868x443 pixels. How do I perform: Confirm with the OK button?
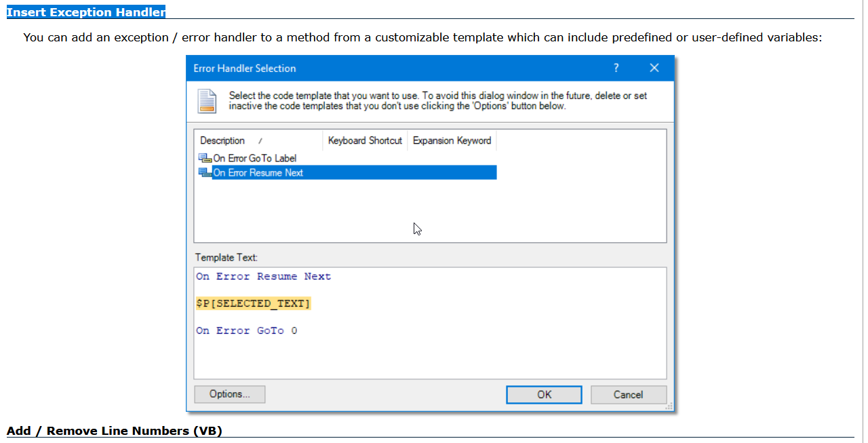544,394
